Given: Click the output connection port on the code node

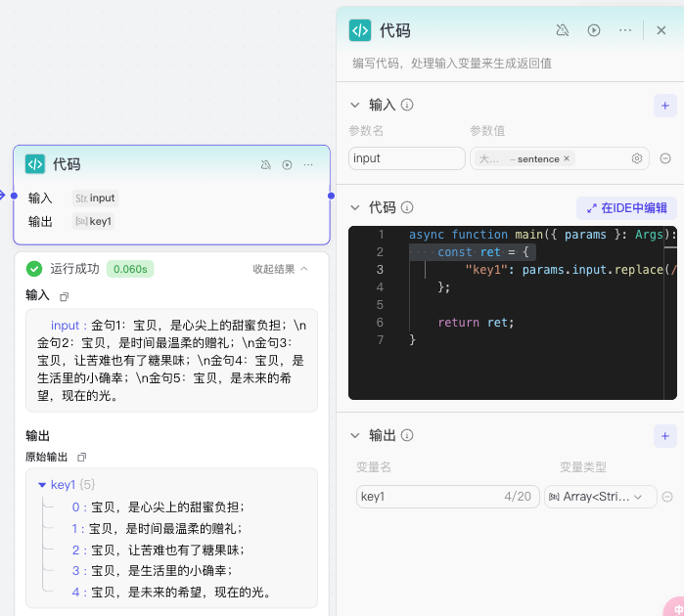Looking at the screenshot, I should (x=331, y=196).
